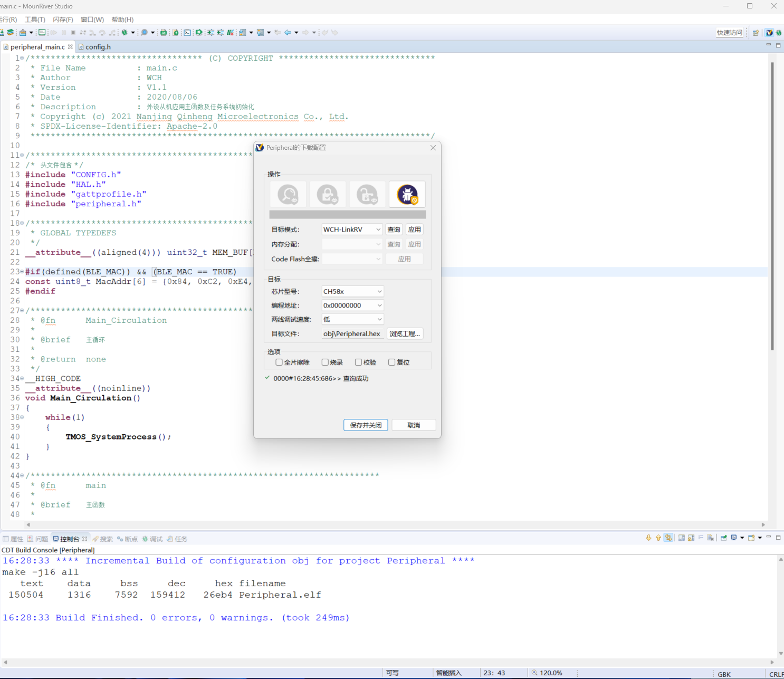784x679 pixels.
Task: Click the purple bug disable-debug icon in dialog
Action: [x=407, y=195]
